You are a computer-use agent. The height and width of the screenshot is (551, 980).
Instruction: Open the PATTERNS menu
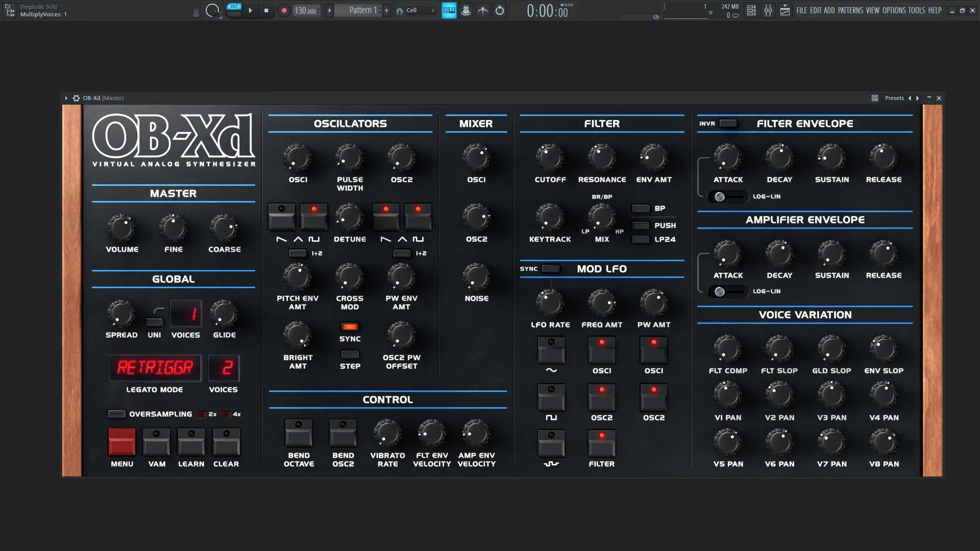point(850,10)
